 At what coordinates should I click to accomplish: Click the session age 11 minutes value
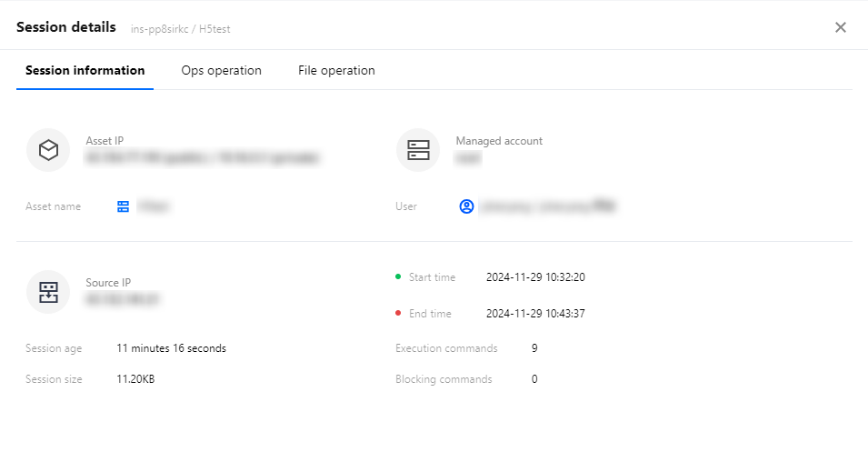(171, 348)
